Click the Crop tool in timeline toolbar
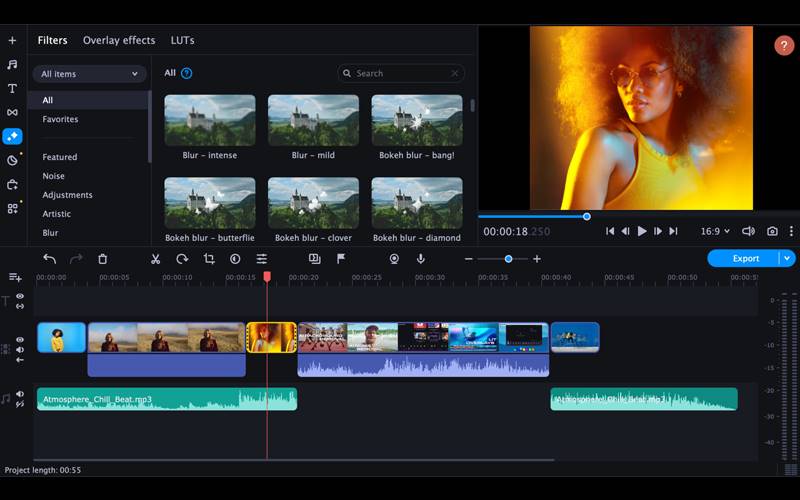 (209, 259)
